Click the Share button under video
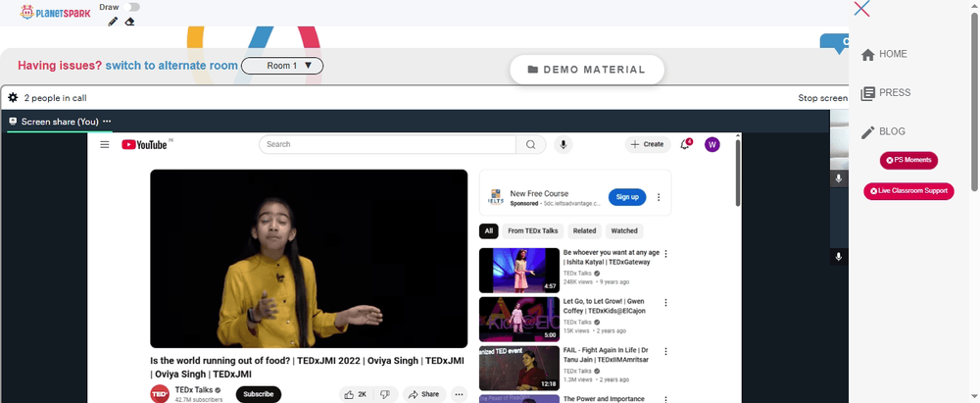Image resolution: width=980 pixels, height=403 pixels. pos(423,394)
